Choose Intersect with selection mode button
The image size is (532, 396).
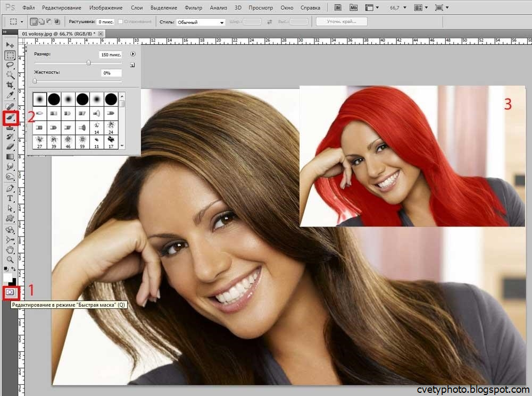(x=57, y=22)
